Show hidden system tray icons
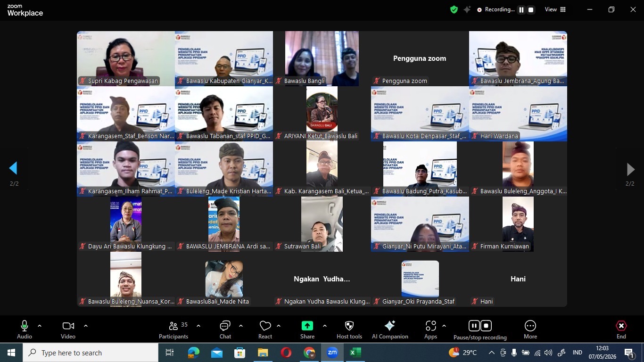Image resolution: width=644 pixels, height=362 pixels. (x=492, y=353)
